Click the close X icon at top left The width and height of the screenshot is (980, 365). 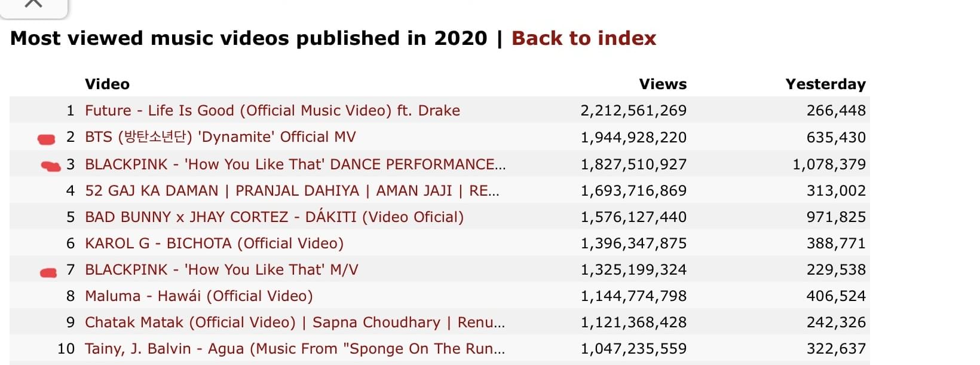33,4
